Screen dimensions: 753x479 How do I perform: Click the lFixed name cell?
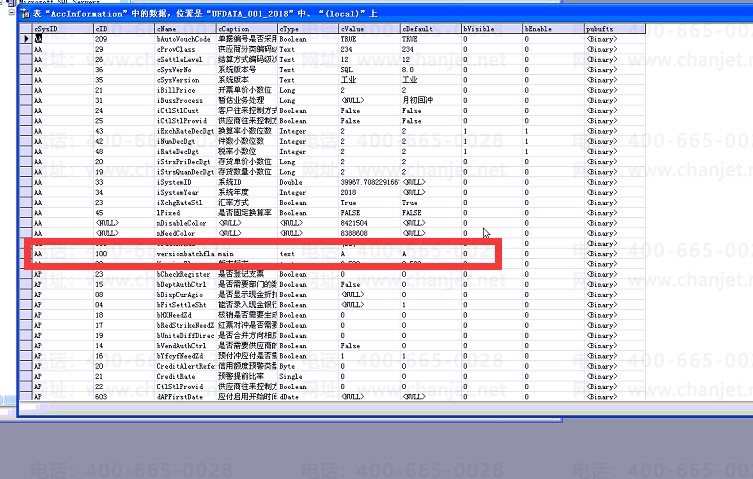[x=186, y=213]
